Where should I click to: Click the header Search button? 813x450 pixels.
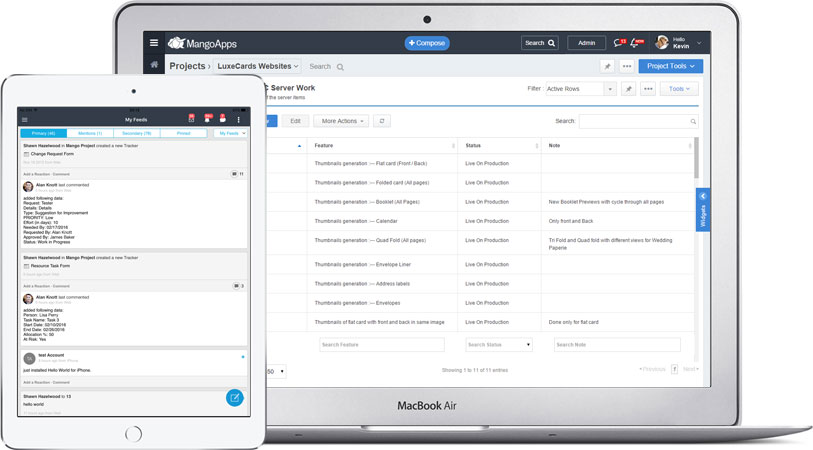point(539,43)
